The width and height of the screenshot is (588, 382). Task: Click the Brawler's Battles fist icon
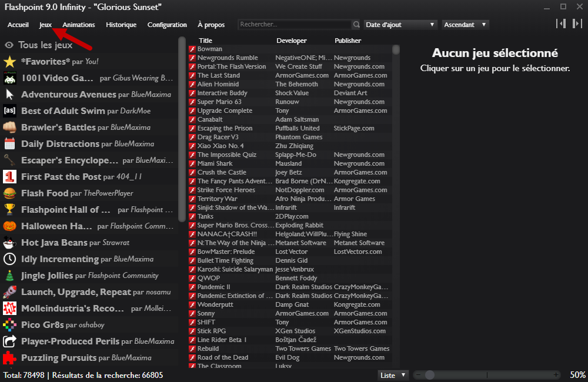click(10, 128)
